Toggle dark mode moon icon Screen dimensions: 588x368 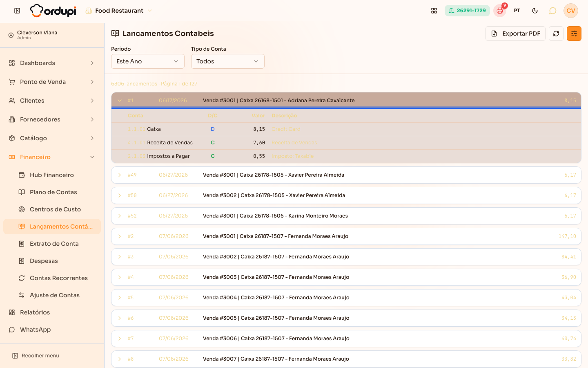535,11
